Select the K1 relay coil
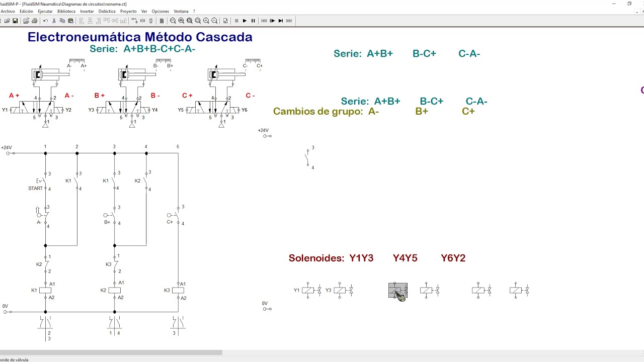644x362 pixels. [45, 290]
